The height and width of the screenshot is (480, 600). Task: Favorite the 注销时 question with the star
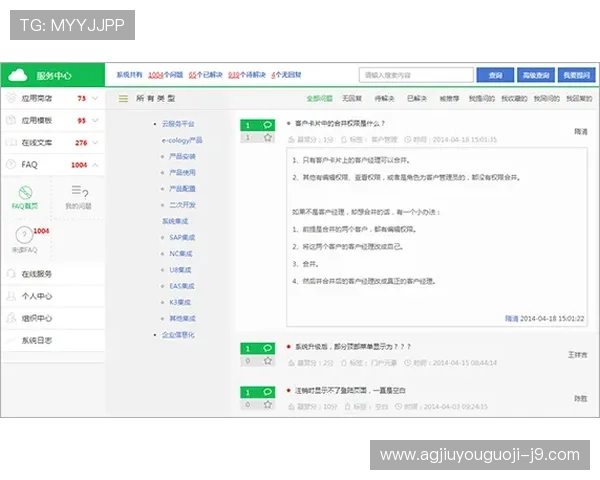[x=268, y=404]
